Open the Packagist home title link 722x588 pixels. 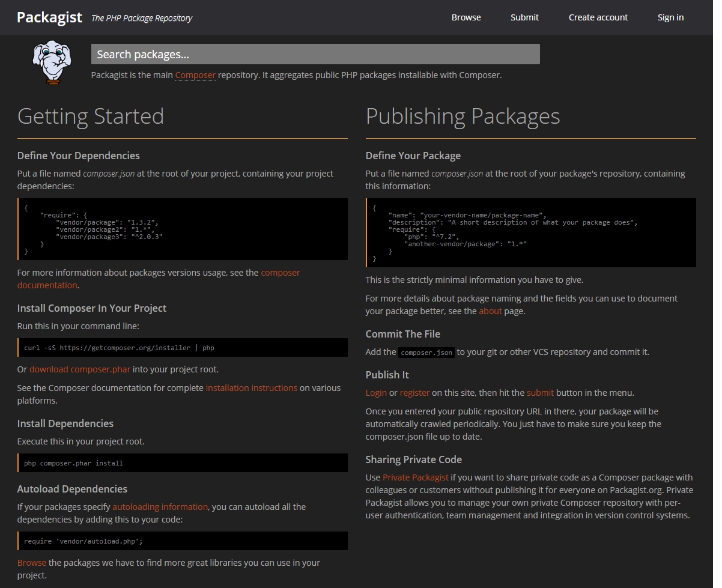pyautogui.click(x=49, y=17)
